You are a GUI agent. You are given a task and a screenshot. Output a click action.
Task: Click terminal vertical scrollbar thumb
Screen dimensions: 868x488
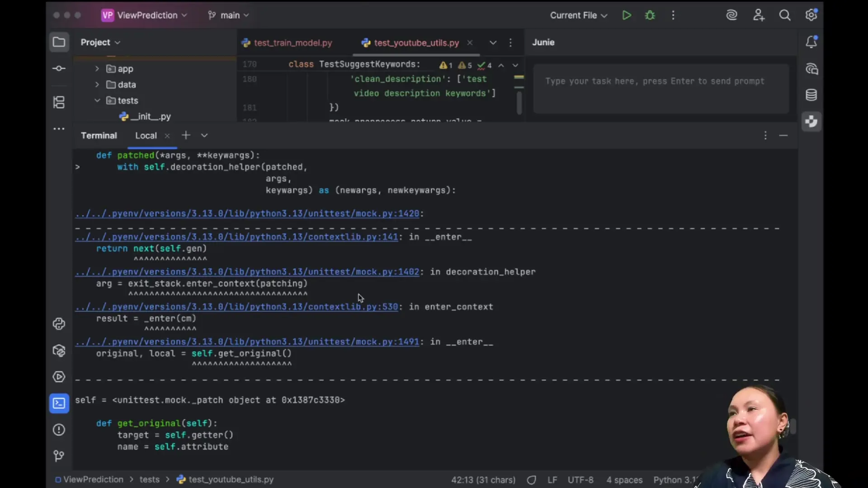(x=793, y=427)
